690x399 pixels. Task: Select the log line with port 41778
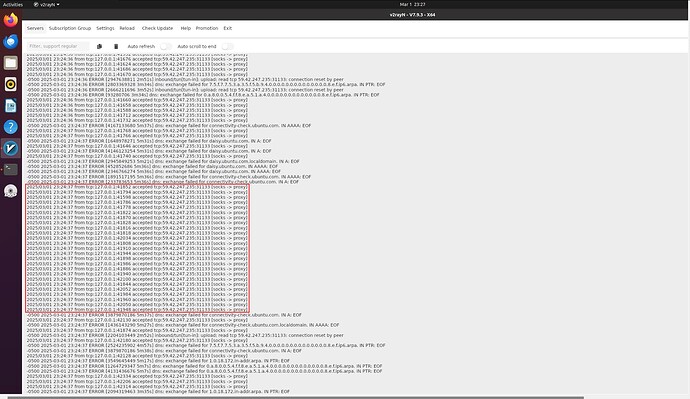[137, 208]
